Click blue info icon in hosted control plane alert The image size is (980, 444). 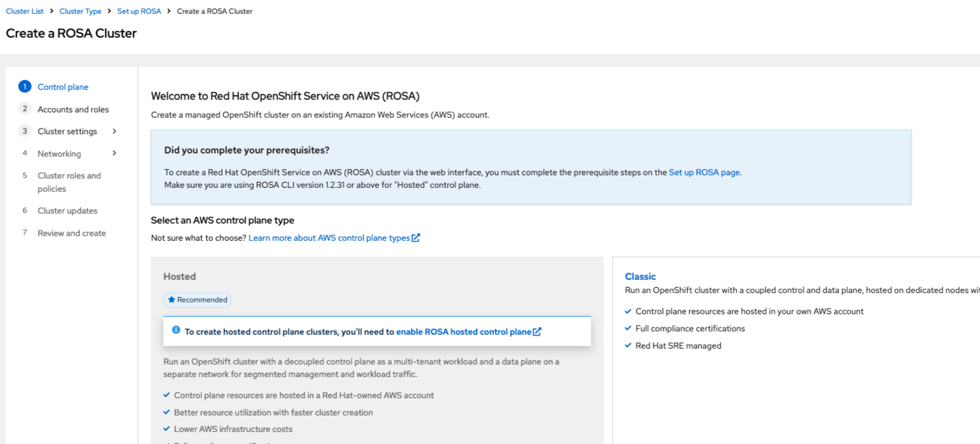click(x=176, y=330)
